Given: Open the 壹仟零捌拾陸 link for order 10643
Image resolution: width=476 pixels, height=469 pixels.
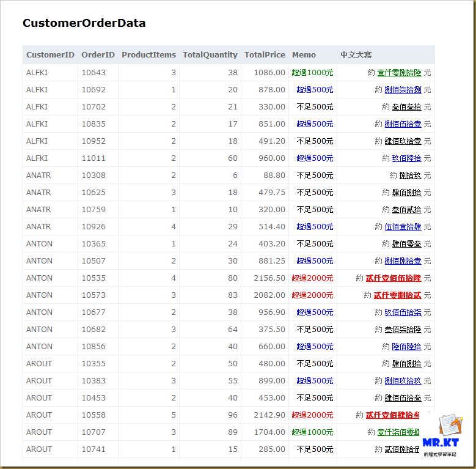Looking at the screenshot, I should tap(399, 73).
